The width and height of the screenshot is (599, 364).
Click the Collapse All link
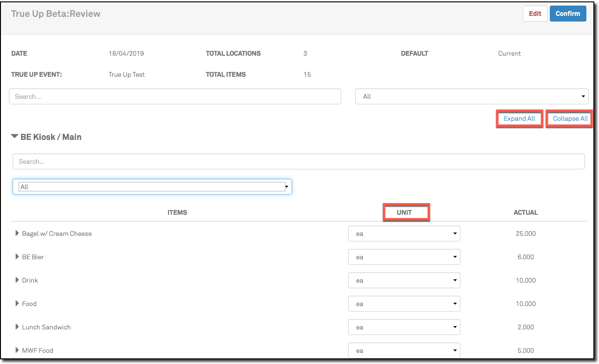570,119
